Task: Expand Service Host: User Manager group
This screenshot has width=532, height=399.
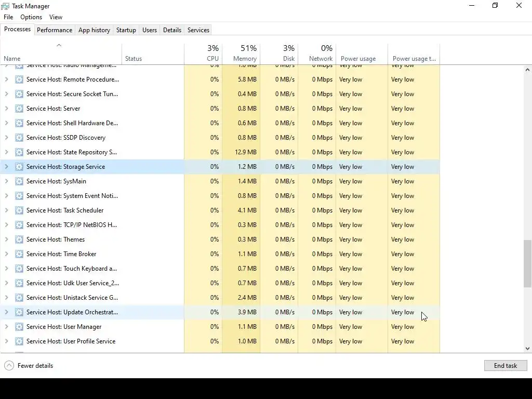Action: point(6,327)
